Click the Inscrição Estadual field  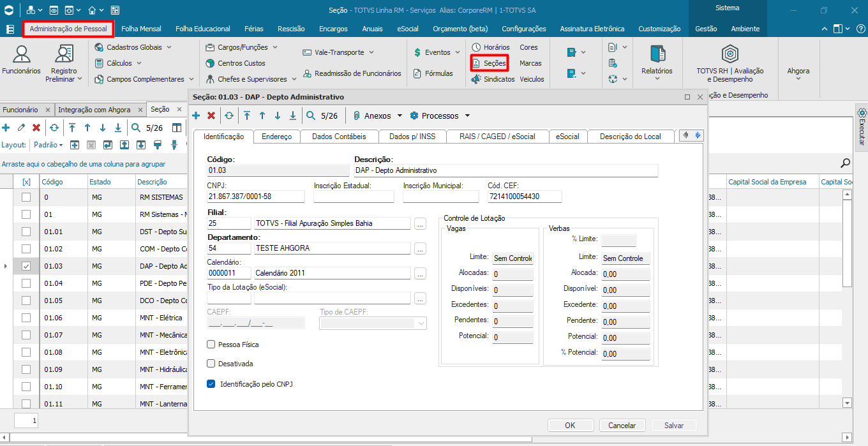coord(354,197)
